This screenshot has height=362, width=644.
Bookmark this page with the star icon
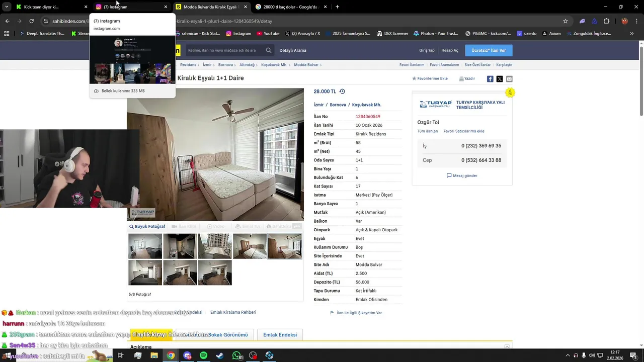(566, 21)
